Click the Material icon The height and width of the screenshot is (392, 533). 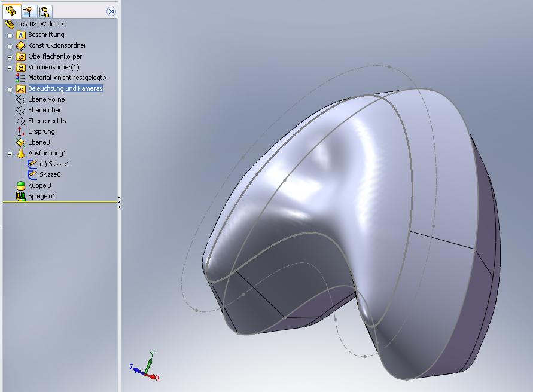point(21,78)
